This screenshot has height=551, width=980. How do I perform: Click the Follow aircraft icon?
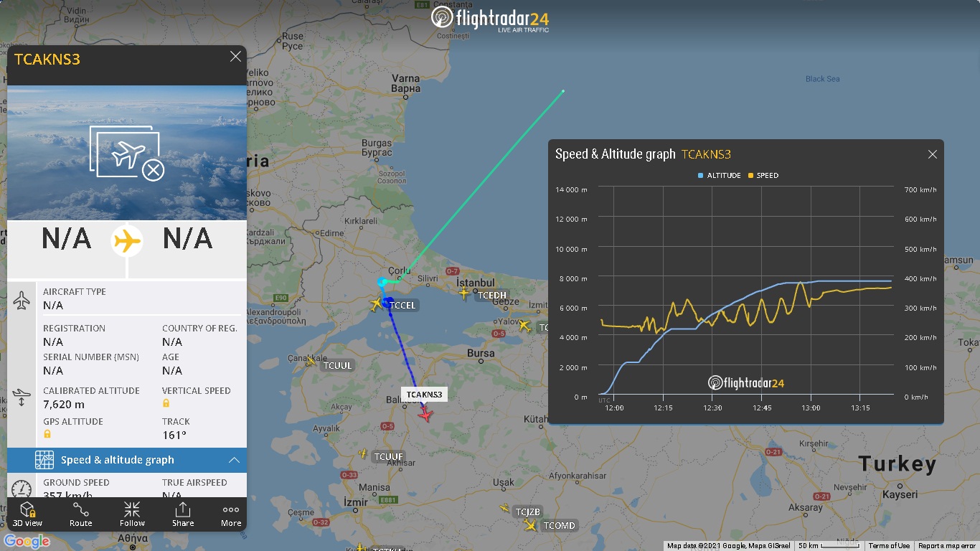(132, 514)
